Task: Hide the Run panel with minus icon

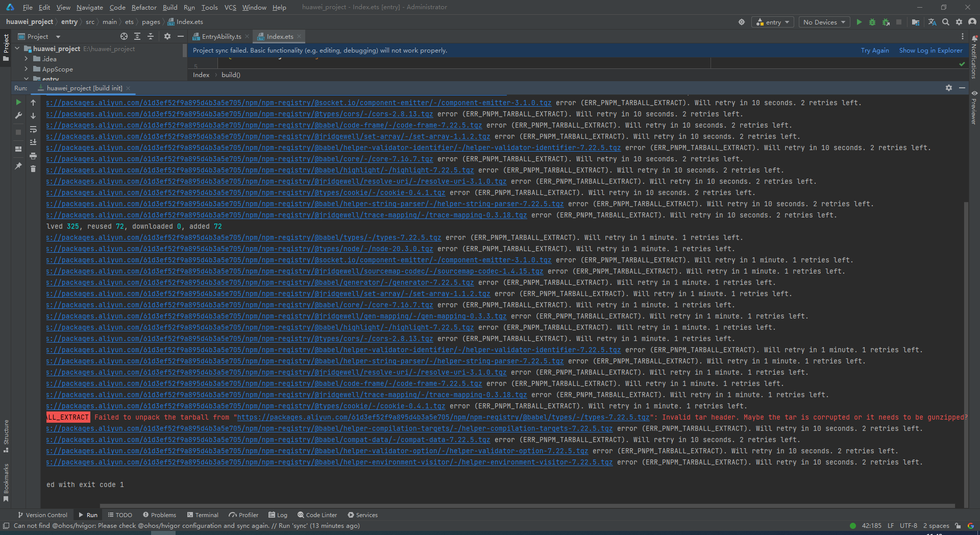Action: pos(962,88)
